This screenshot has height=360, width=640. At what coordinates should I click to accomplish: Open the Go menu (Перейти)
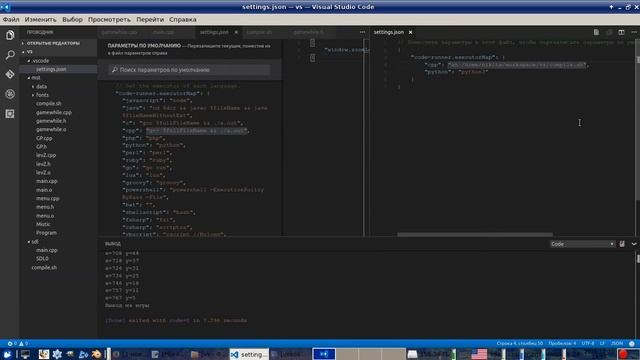tap(150, 19)
